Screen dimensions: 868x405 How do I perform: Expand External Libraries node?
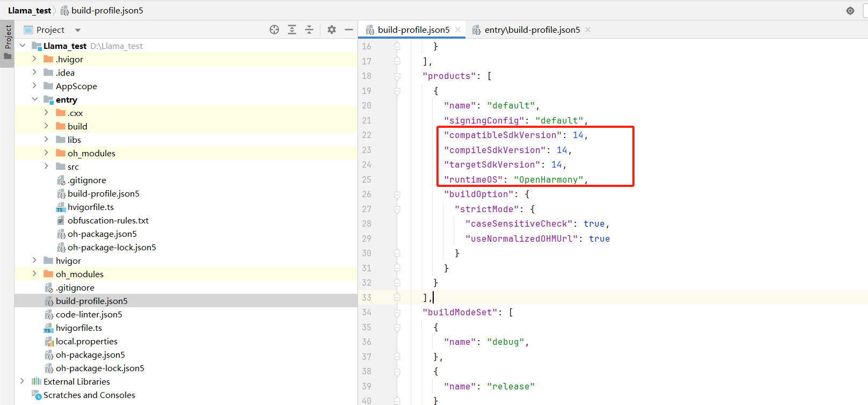pos(22,381)
